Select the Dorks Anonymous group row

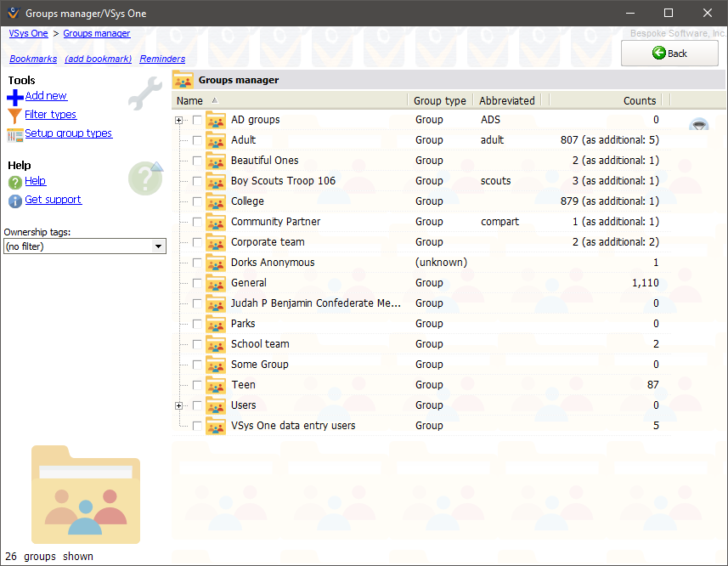pos(273,263)
